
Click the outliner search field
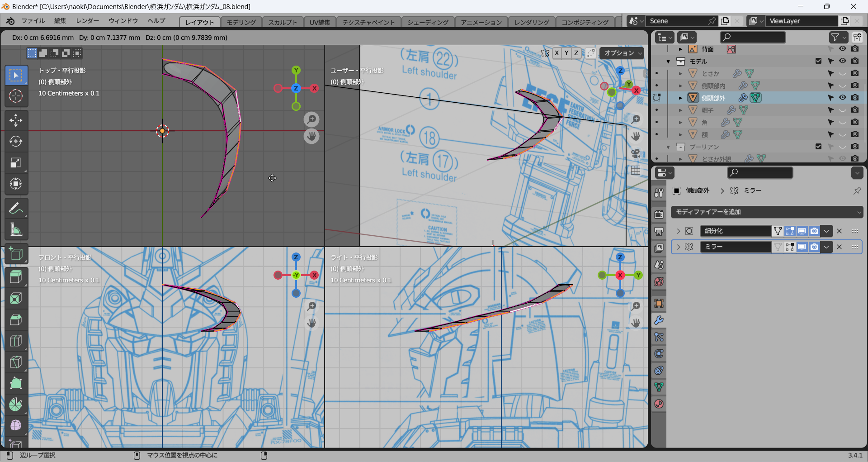752,37
